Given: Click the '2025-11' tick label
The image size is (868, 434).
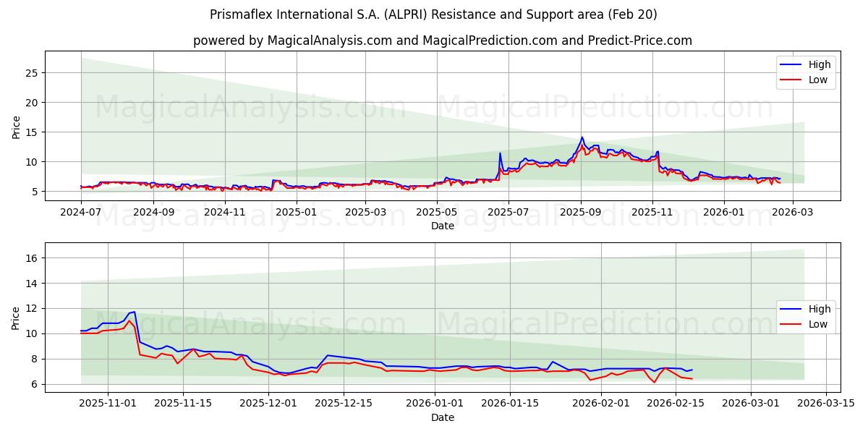Looking at the screenshot, I should coord(652,212).
